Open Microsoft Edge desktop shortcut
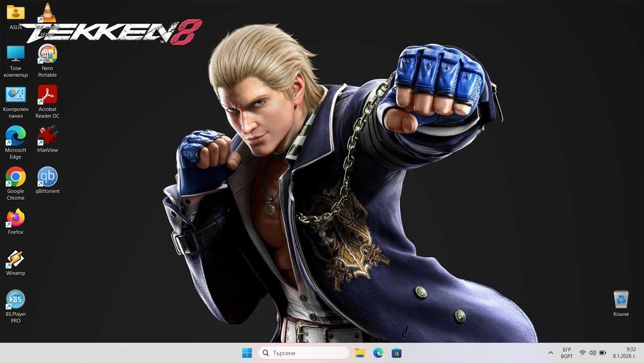This screenshot has height=363, width=644. 15,135
